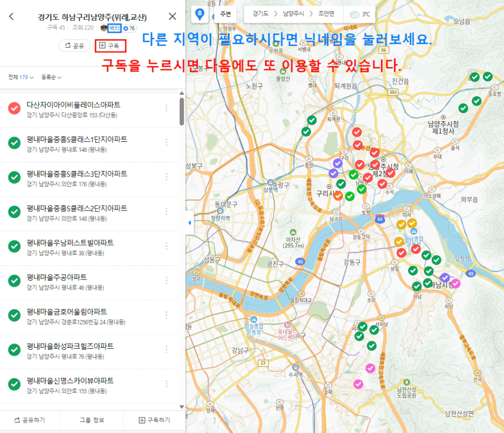Image resolution: width=504 pixels, height=433 pixels.
Task: Click 수서역 station icon on map
Action: point(296,367)
